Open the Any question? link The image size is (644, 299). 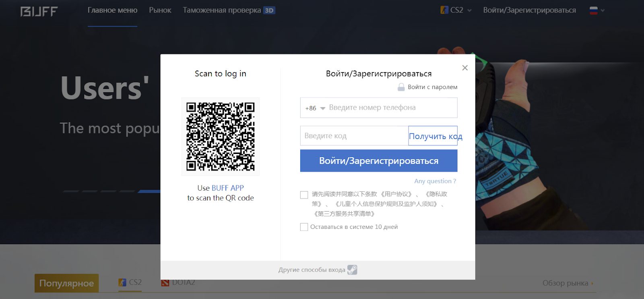coord(435,181)
